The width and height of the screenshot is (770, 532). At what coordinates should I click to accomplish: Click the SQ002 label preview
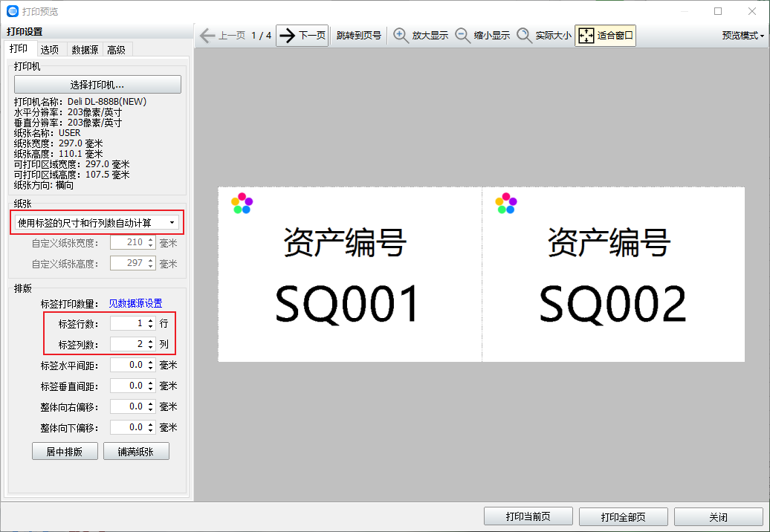click(613, 274)
